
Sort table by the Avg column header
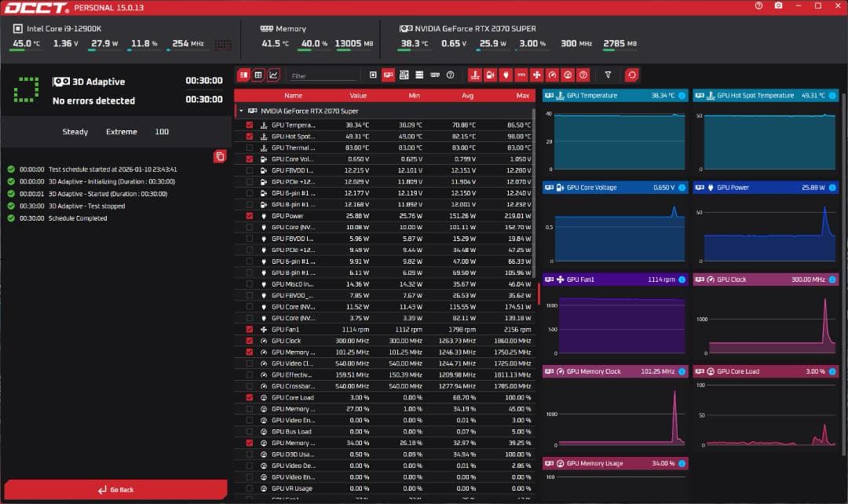(x=467, y=95)
